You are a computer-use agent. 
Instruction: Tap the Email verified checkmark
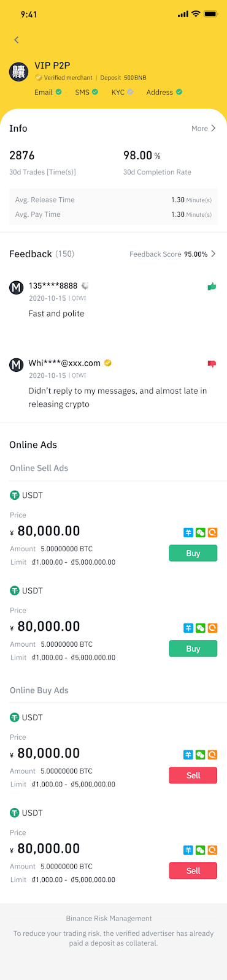click(x=58, y=92)
